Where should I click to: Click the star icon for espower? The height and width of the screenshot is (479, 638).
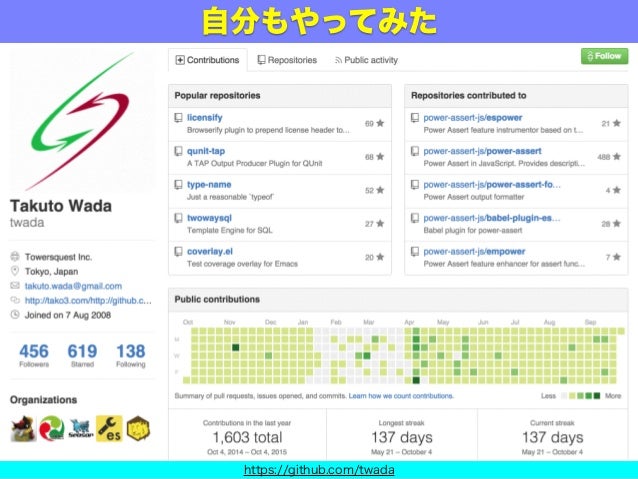pos(617,123)
